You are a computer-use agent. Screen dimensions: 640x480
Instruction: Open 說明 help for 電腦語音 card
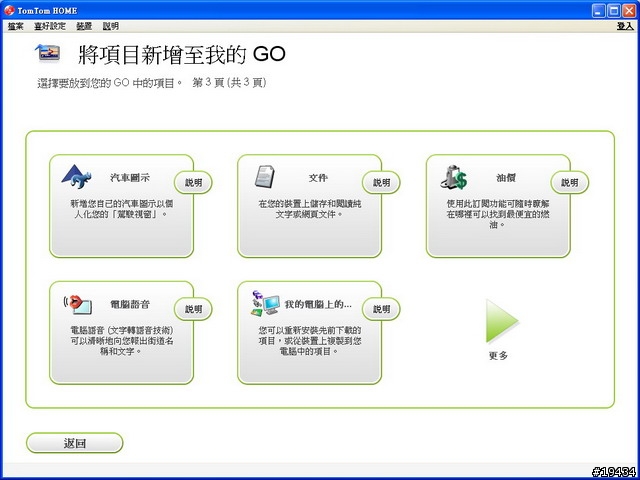pyautogui.click(x=193, y=309)
